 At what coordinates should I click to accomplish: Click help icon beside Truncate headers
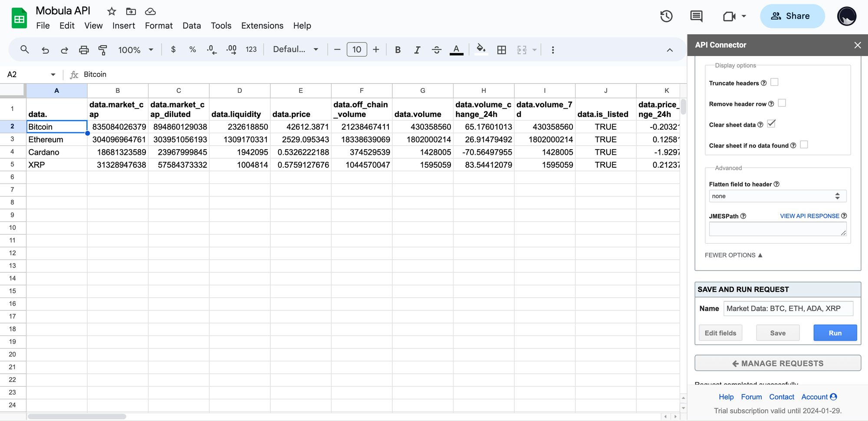click(764, 83)
